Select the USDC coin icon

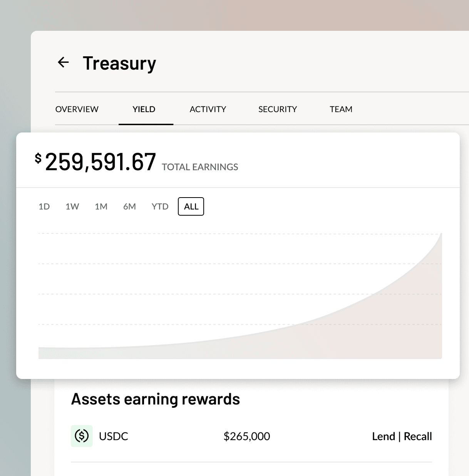click(x=81, y=436)
